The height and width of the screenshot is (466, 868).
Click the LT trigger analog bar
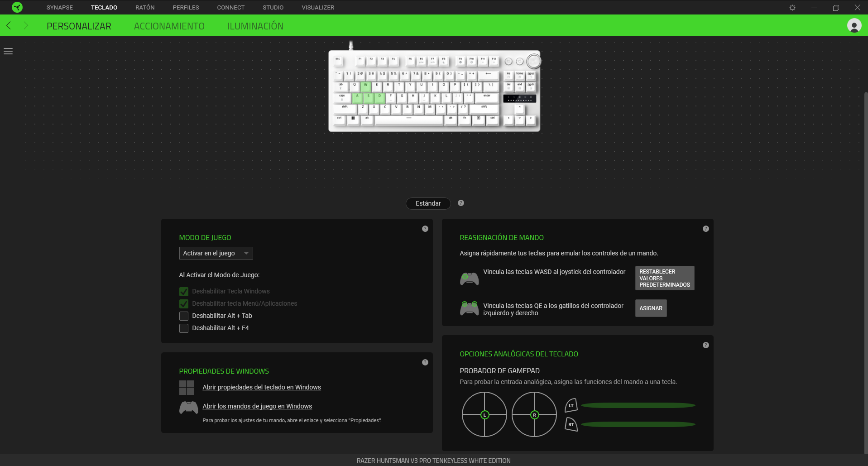click(638, 405)
